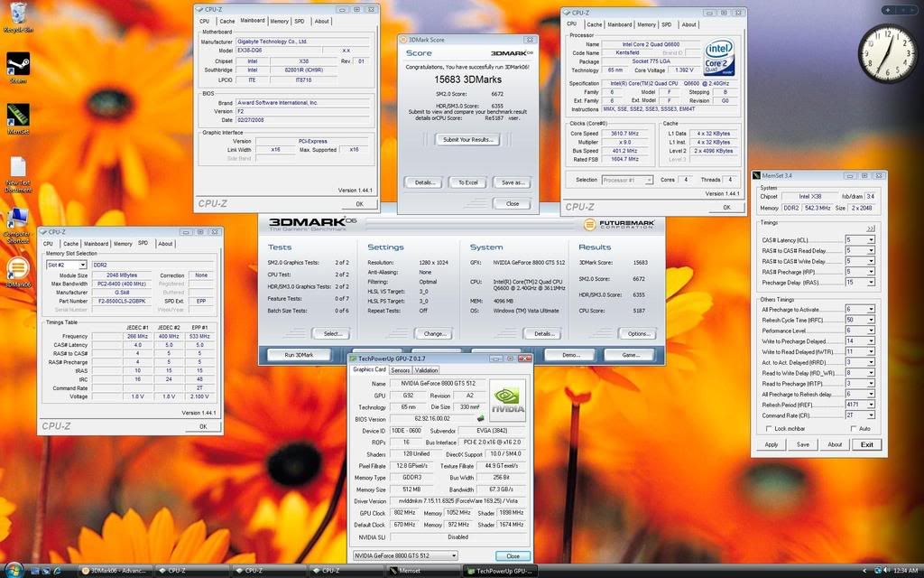Open the Memory tab in the CPU-Z Mainboard window
Screen dimensions: 924x578
(x=280, y=22)
